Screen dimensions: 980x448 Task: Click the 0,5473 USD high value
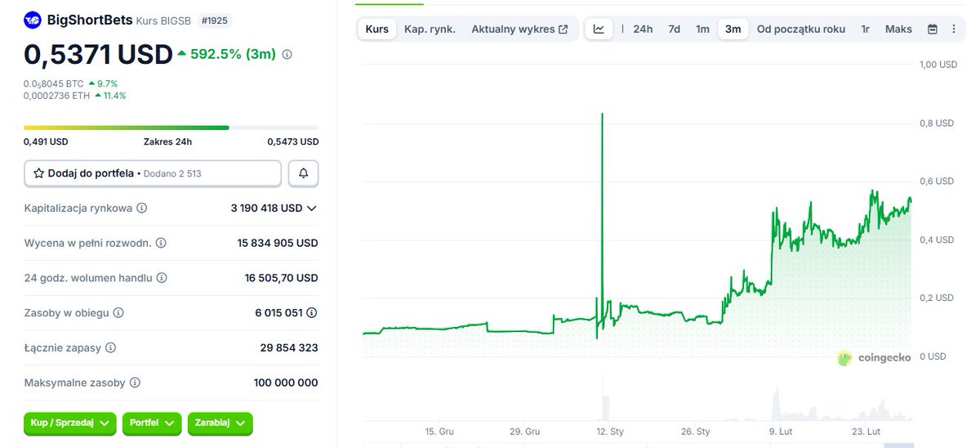pyautogui.click(x=293, y=141)
